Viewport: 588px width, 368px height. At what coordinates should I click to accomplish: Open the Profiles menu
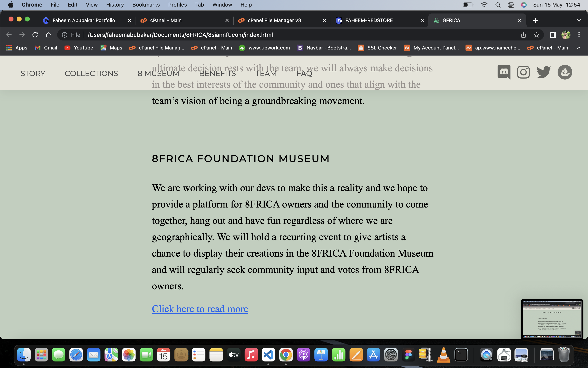177,5
